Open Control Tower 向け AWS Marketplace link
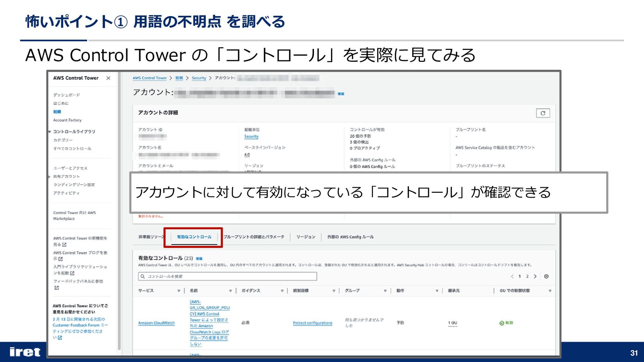Viewport: 644px width, 362px height. point(74,216)
